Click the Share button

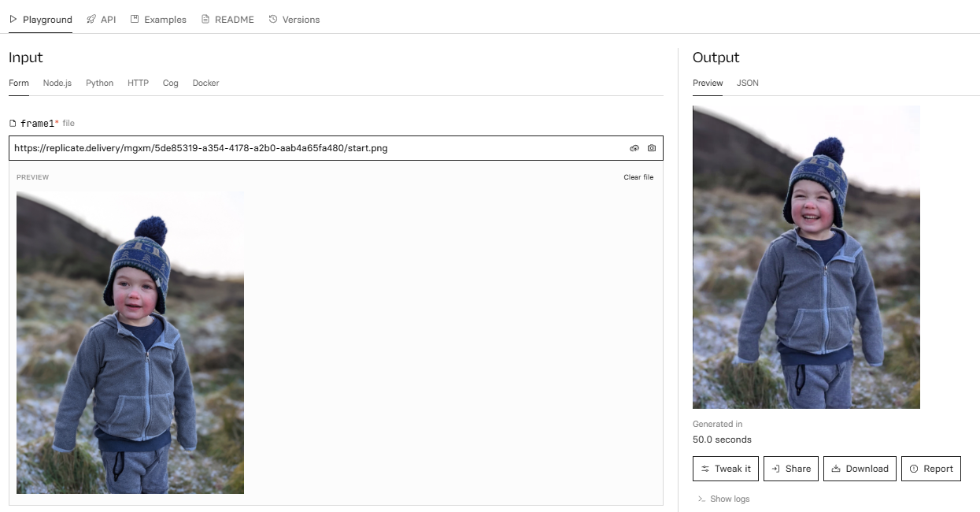[791, 469]
